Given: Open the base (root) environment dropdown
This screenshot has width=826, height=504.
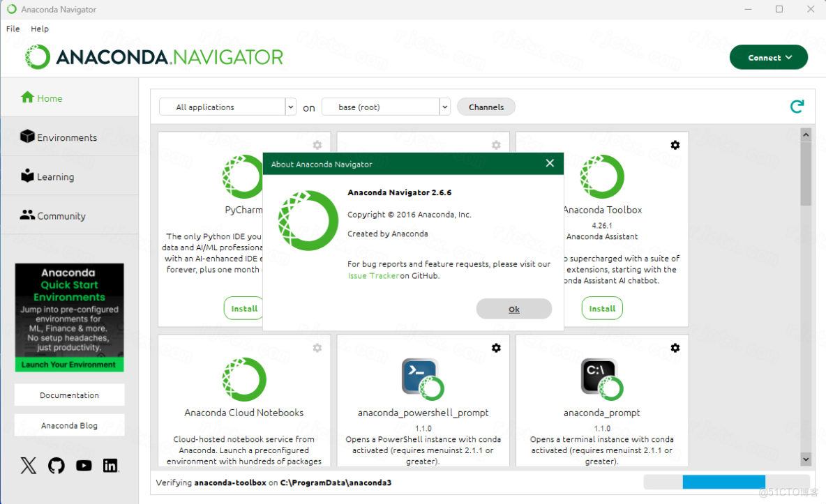Looking at the screenshot, I should point(444,106).
